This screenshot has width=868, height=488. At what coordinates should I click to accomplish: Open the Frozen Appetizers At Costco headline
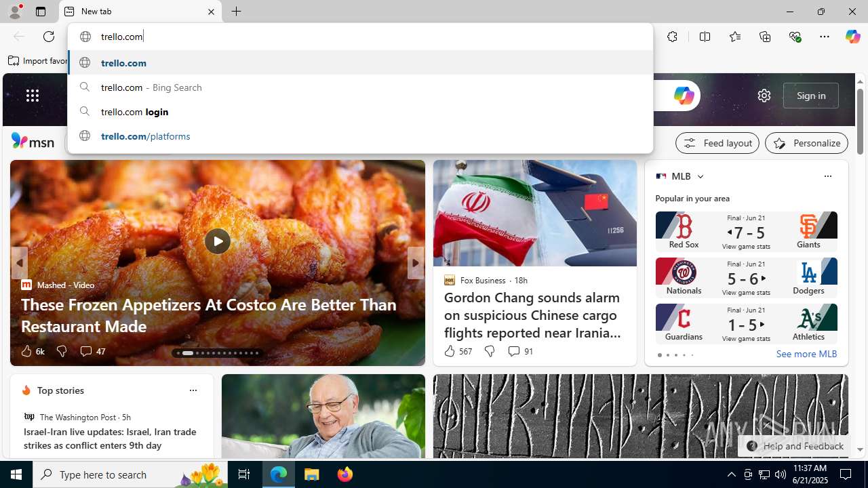(209, 315)
